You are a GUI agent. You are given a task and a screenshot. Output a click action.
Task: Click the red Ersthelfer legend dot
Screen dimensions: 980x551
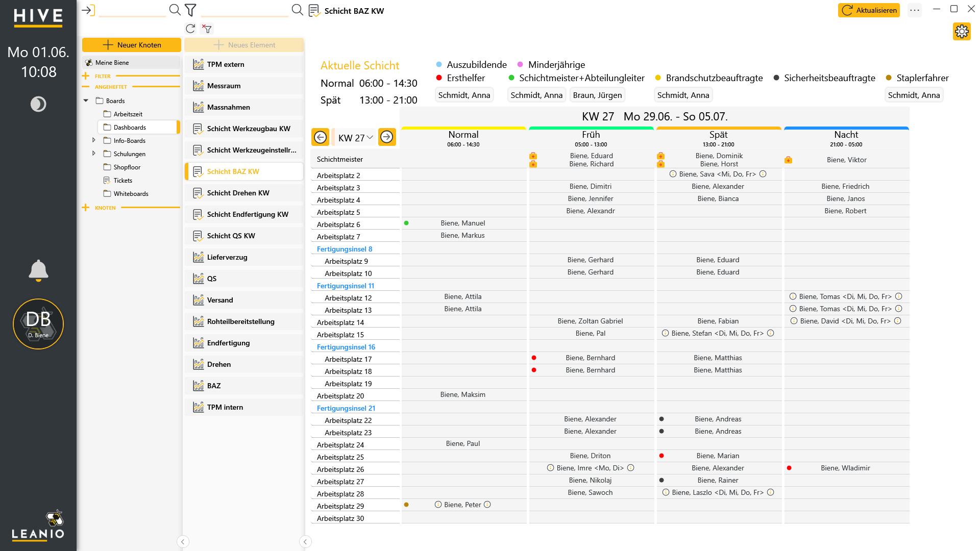click(x=439, y=78)
